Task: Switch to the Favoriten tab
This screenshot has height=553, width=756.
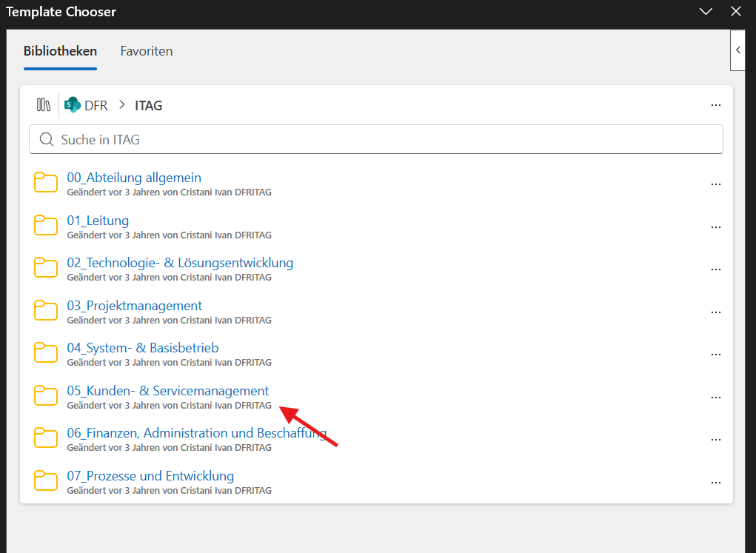Action: coord(147,51)
